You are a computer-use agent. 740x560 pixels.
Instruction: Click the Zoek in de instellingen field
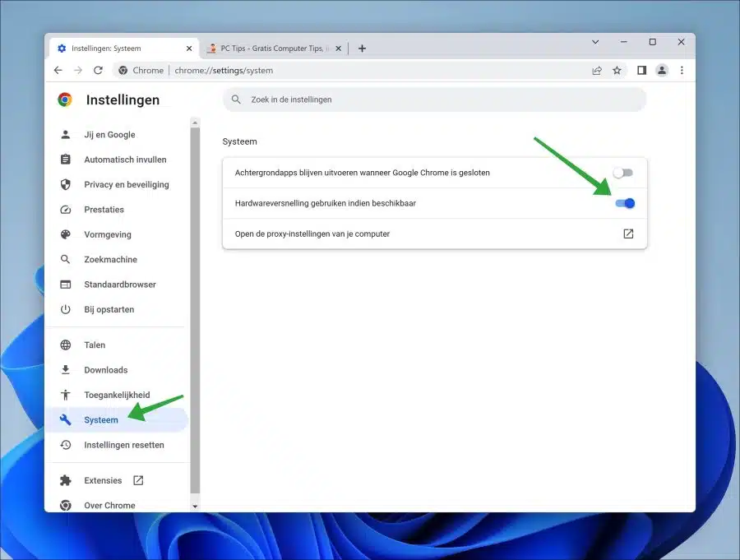(x=434, y=100)
